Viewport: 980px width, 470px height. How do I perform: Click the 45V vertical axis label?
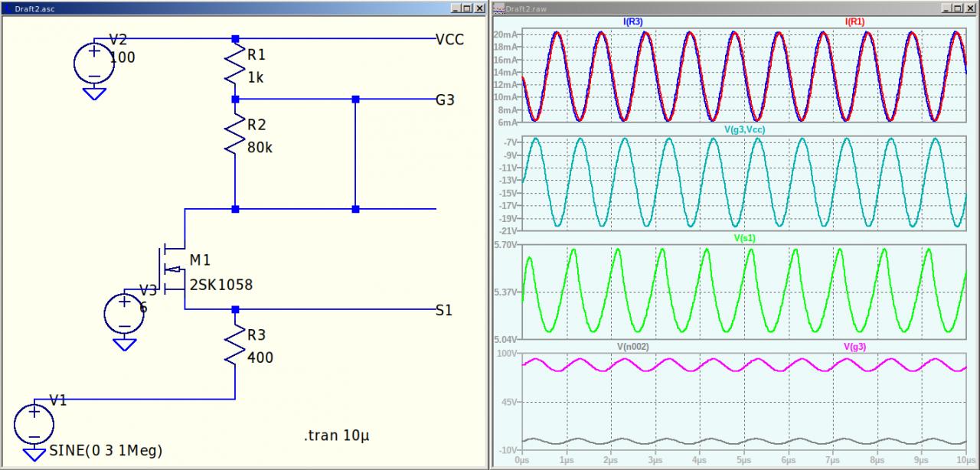[511, 402]
